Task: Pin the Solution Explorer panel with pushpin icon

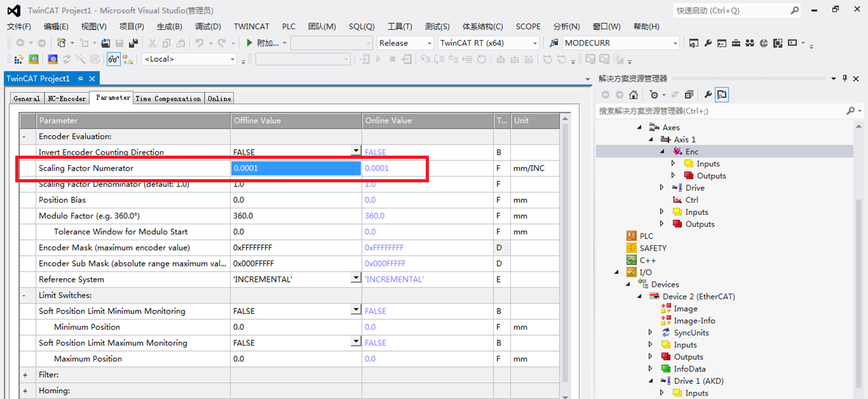Action: [845, 79]
